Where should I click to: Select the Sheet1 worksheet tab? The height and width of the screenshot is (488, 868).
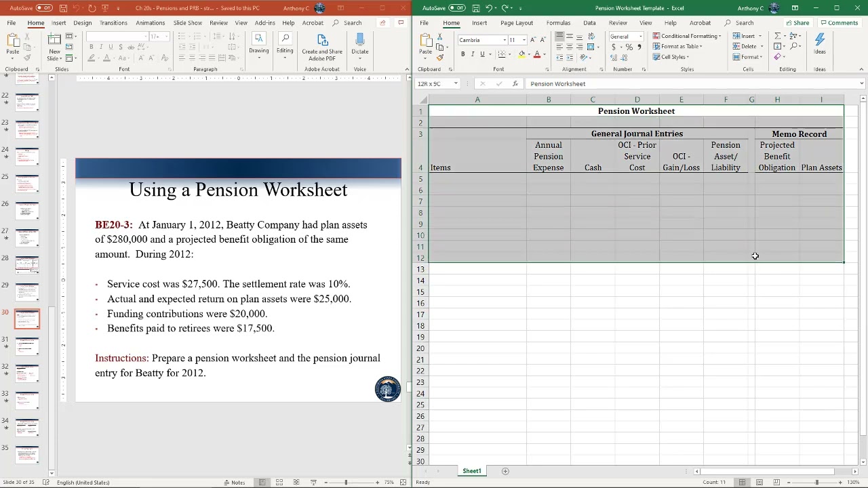click(471, 471)
